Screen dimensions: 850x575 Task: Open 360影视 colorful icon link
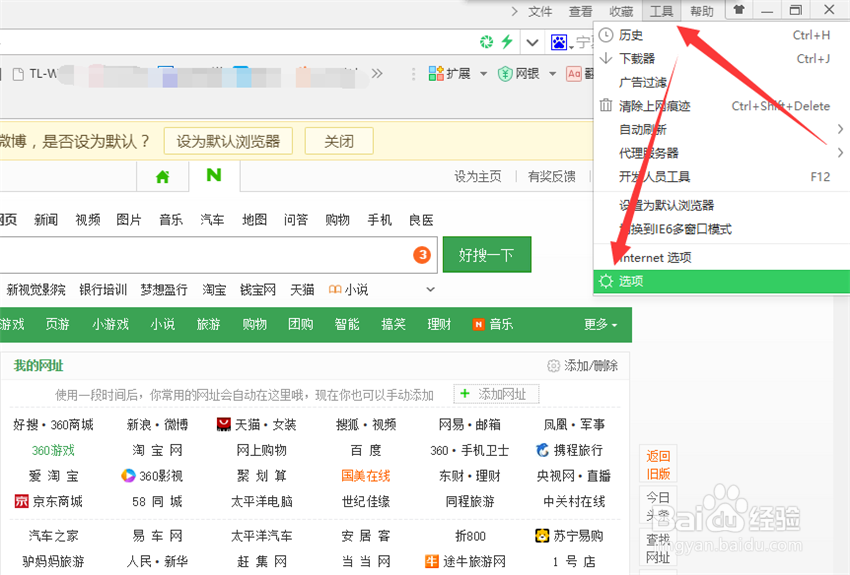[152, 476]
